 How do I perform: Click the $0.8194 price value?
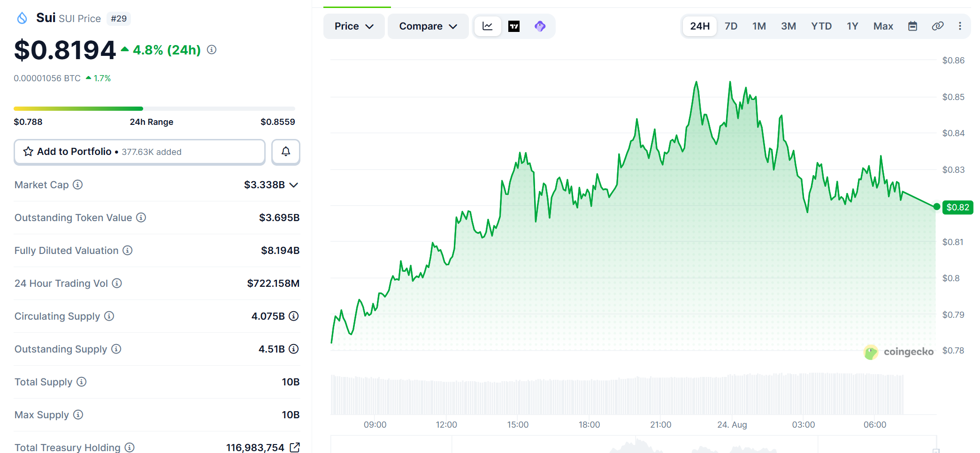tap(65, 50)
